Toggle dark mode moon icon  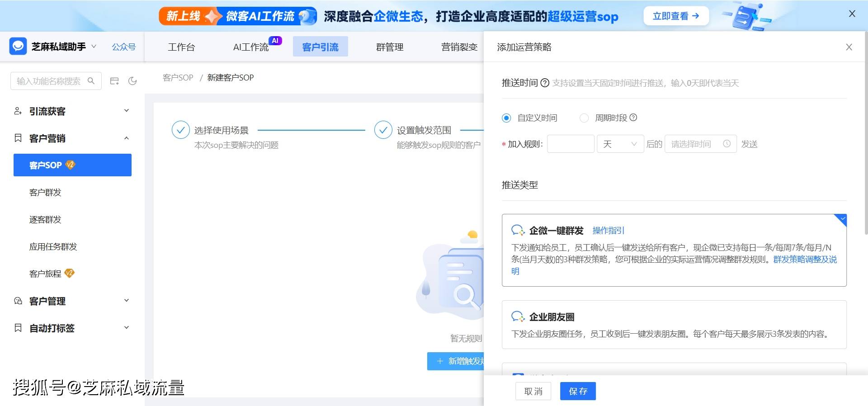pos(132,81)
